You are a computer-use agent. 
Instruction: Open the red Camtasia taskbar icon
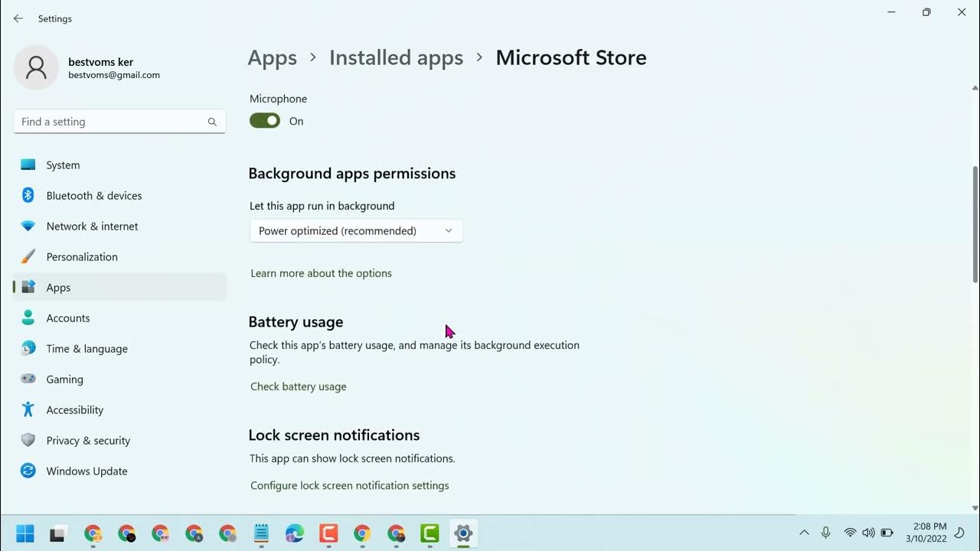pos(328,533)
